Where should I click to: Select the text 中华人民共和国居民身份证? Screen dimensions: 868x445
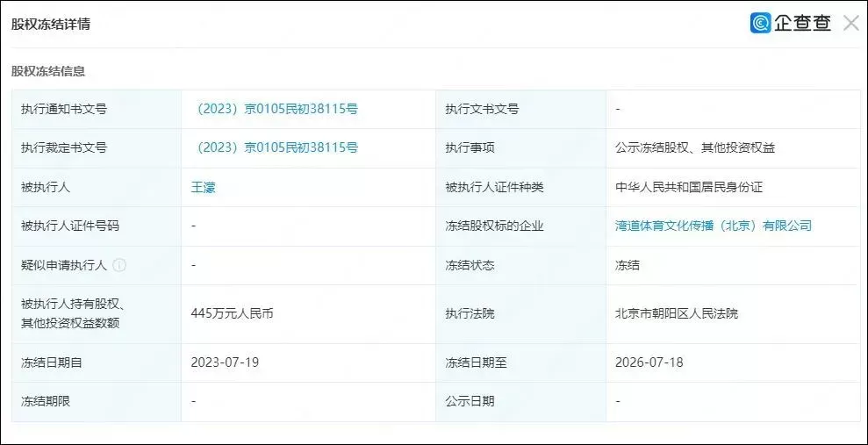689,187
